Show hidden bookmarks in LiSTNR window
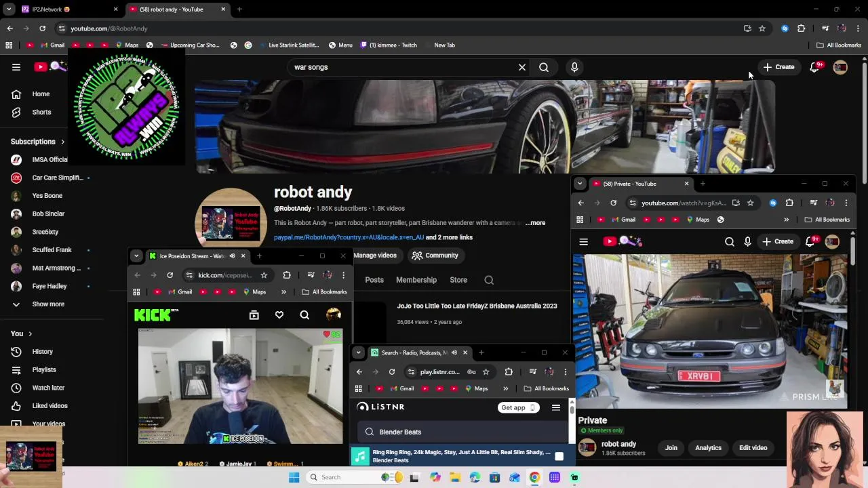868x488 pixels. [505, 389]
